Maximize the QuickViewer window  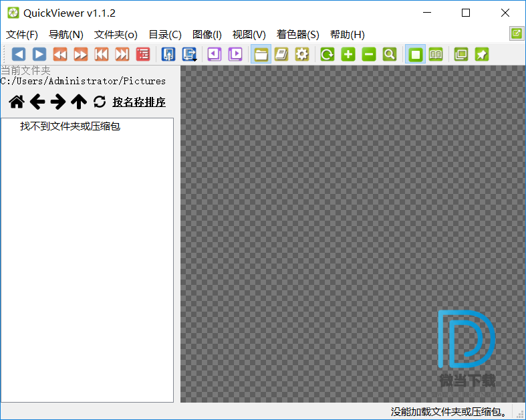pyautogui.click(x=466, y=13)
